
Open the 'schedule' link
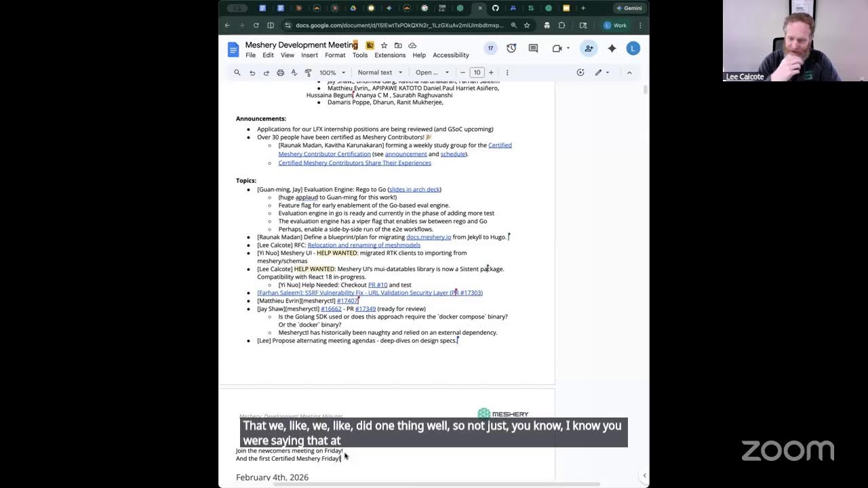453,154
